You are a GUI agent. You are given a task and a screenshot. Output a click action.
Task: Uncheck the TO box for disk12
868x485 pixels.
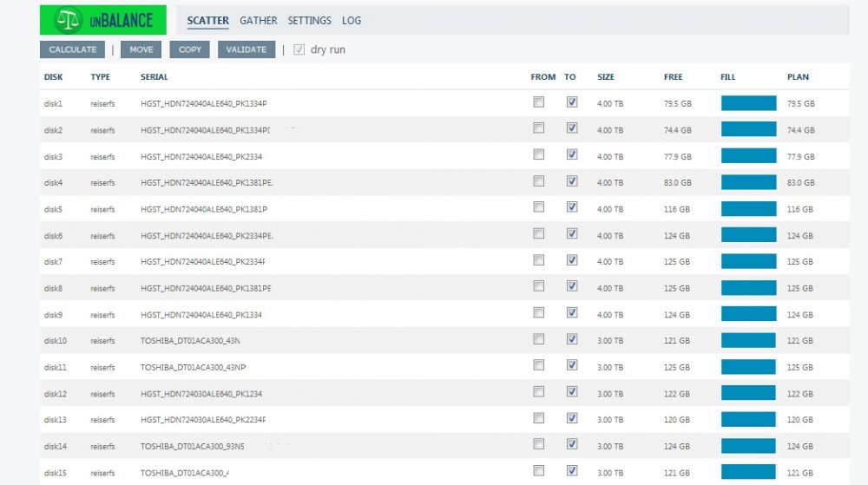coord(572,391)
